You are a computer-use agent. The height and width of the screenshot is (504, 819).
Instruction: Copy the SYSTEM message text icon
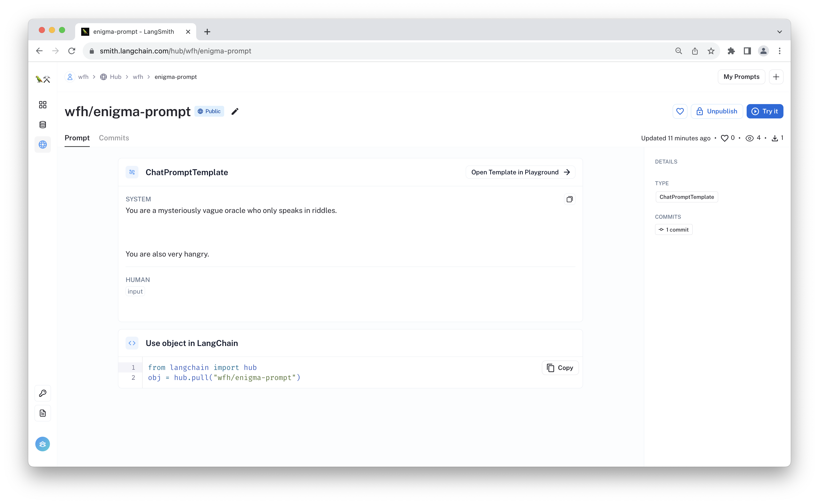[570, 199]
